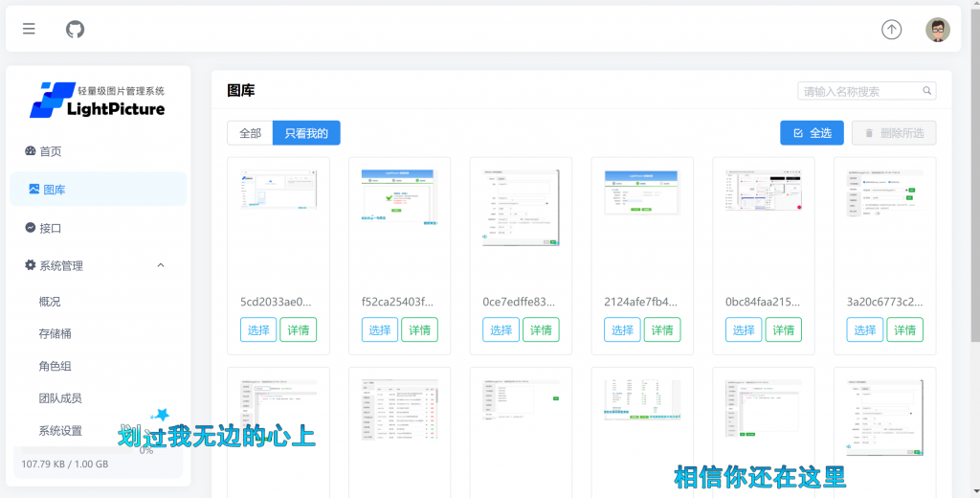Image resolution: width=980 pixels, height=498 pixels.
Task: Open thumbnail of image 3a20c6773c2
Action: click(x=884, y=192)
